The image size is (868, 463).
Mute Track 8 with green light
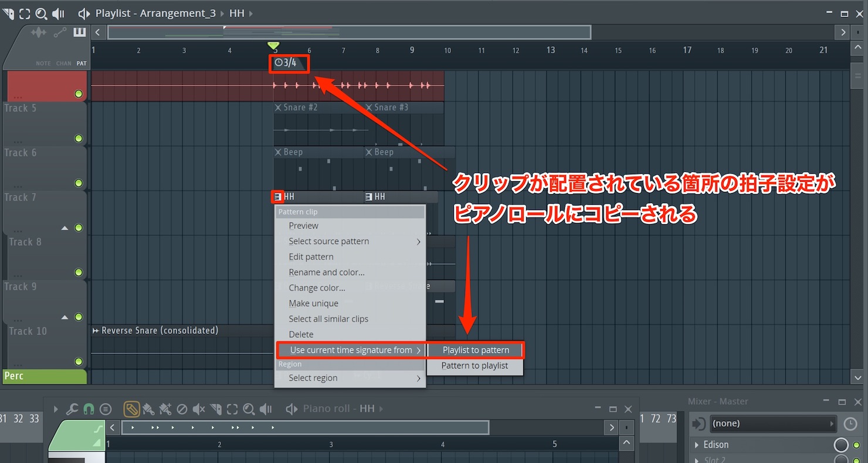(x=79, y=272)
